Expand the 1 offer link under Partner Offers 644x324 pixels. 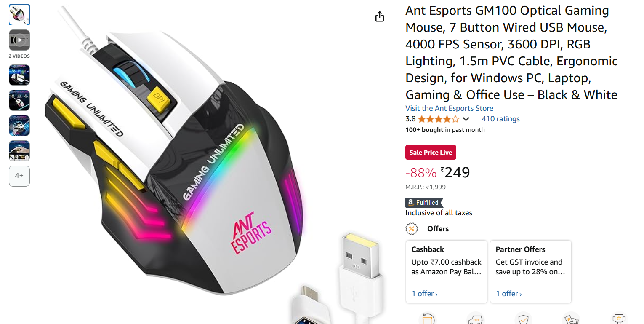509,294
